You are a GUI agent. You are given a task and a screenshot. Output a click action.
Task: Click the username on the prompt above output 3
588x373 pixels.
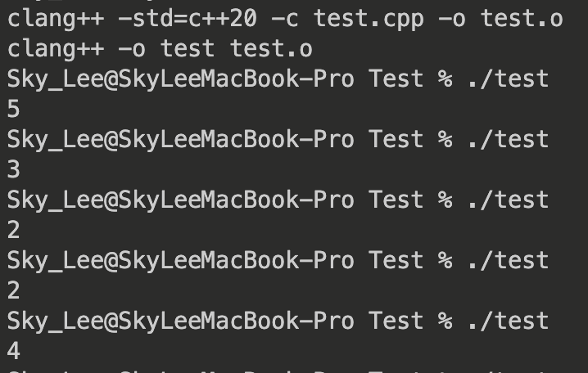pyautogui.click(x=53, y=139)
